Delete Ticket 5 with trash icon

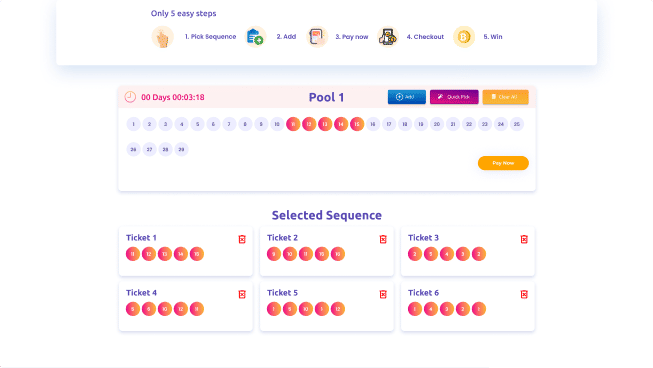(383, 294)
